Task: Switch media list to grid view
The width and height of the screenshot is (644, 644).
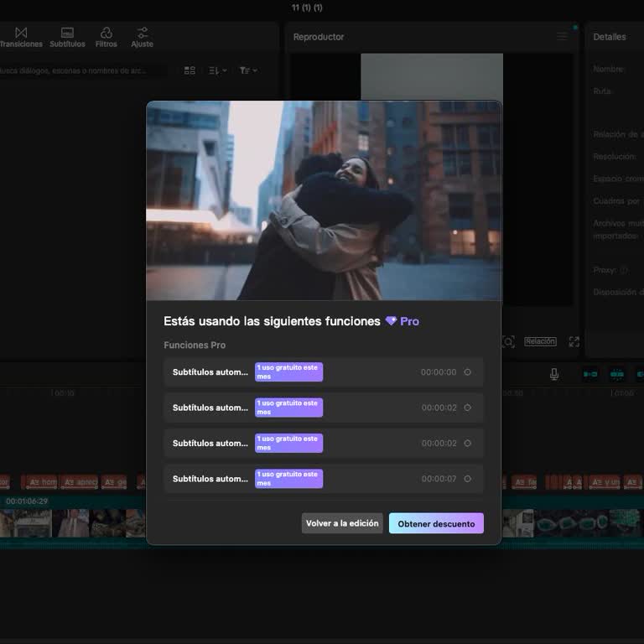Action: (x=190, y=70)
